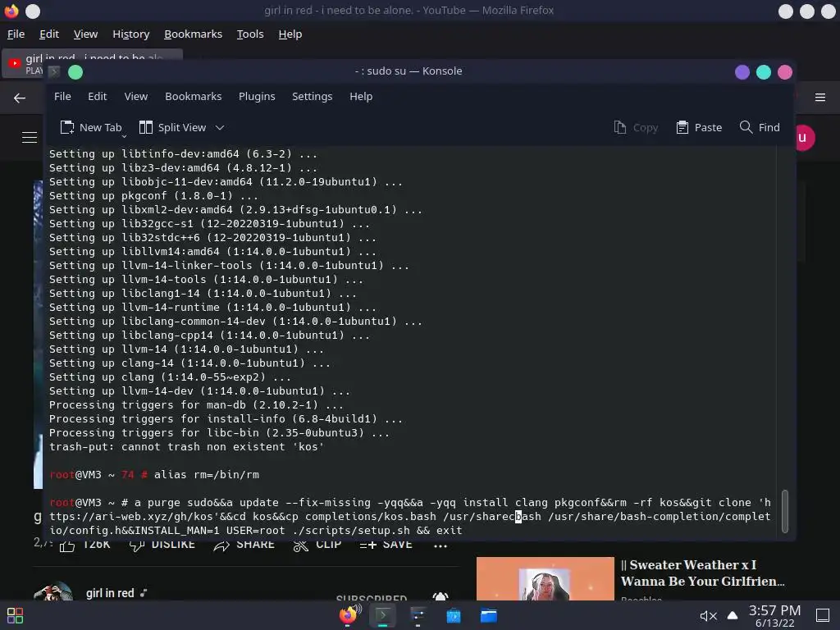Open Konsole Help menu
The image size is (840, 630).
pyautogui.click(x=361, y=97)
